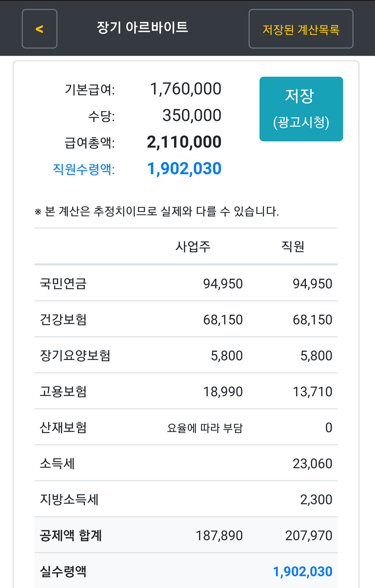The width and height of the screenshot is (375, 588).
Task: Click the 장기요양보험 row label
Action: (x=75, y=356)
